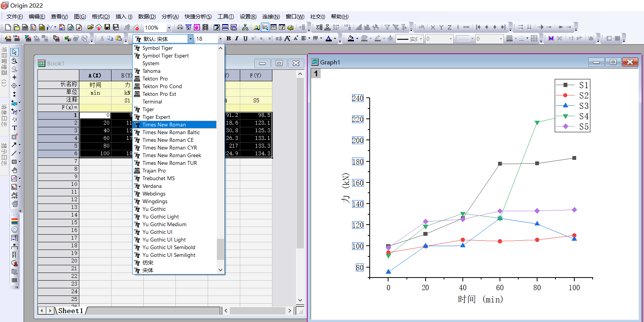
Task: Choose Verdana from font list
Action: (175, 186)
